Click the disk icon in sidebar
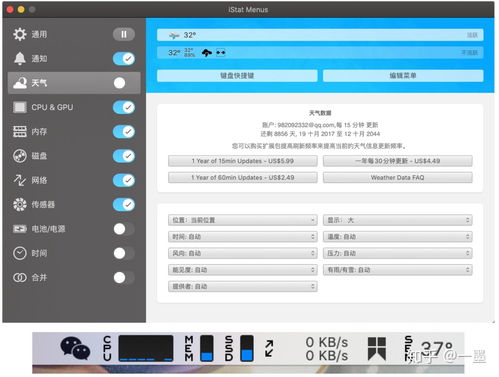This screenshot has height=377, width=499. (20, 156)
